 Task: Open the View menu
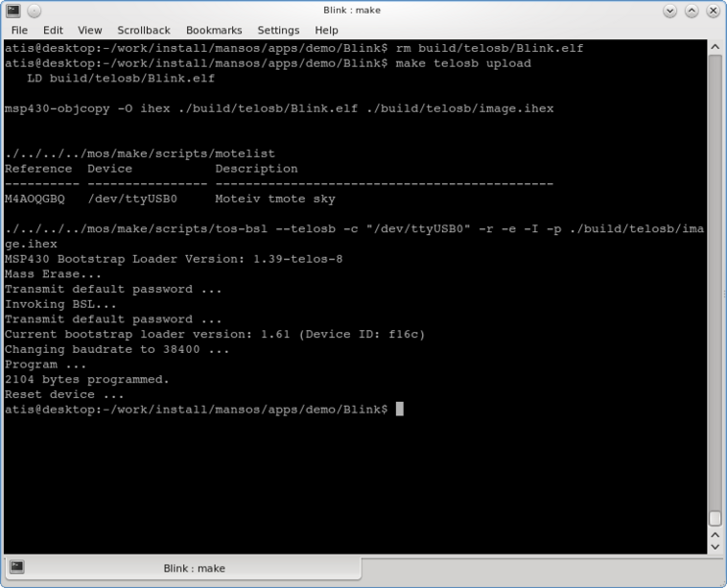(89, 30)
